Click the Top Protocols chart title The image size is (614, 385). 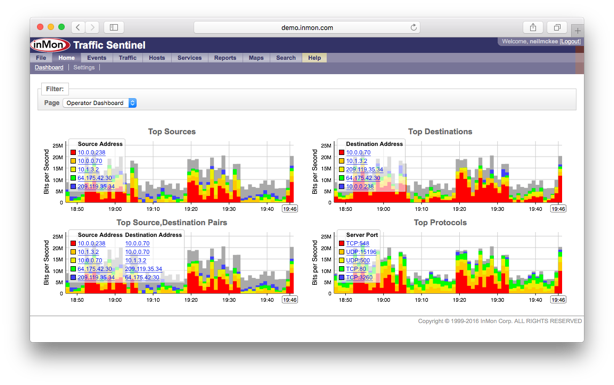(x=440, y=222)
